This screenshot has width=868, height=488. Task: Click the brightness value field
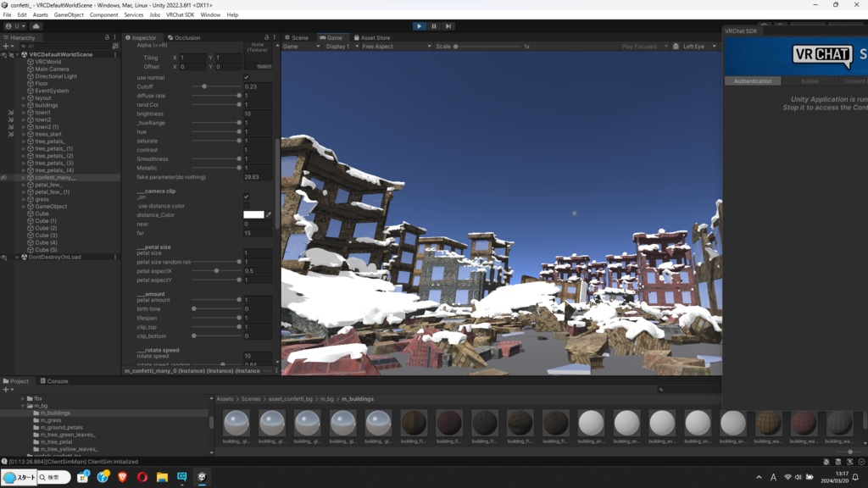coord(258,114)
